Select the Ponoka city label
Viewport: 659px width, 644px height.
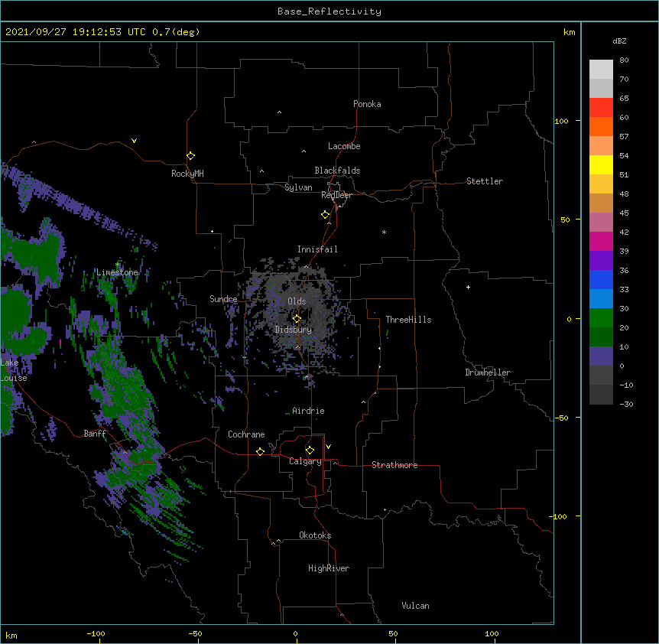click(367, 104)
